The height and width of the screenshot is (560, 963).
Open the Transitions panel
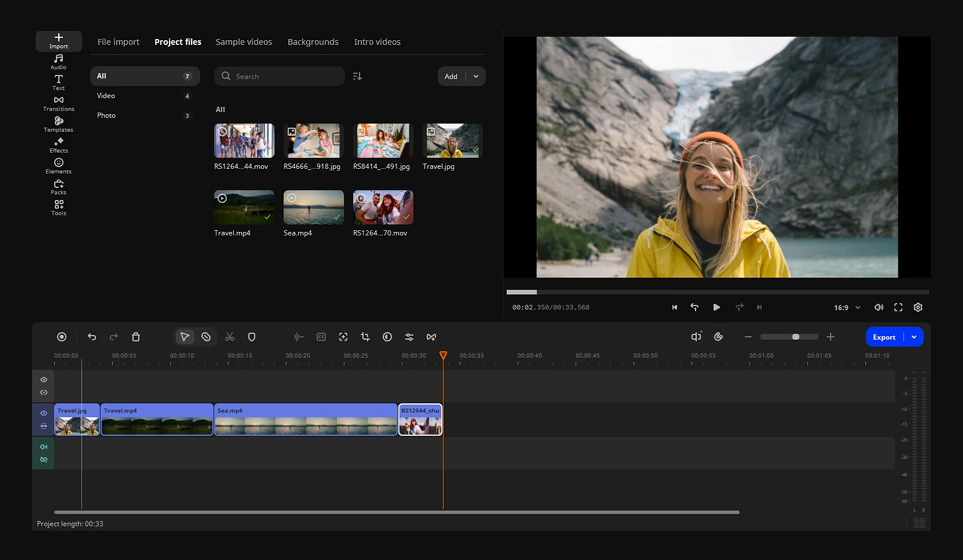tap(58, 104)
